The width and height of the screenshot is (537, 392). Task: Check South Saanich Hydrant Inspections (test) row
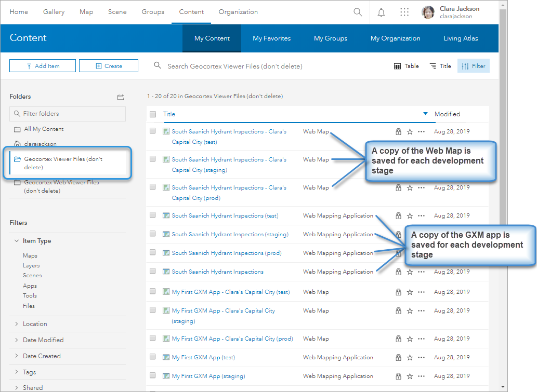coord(153,215)
